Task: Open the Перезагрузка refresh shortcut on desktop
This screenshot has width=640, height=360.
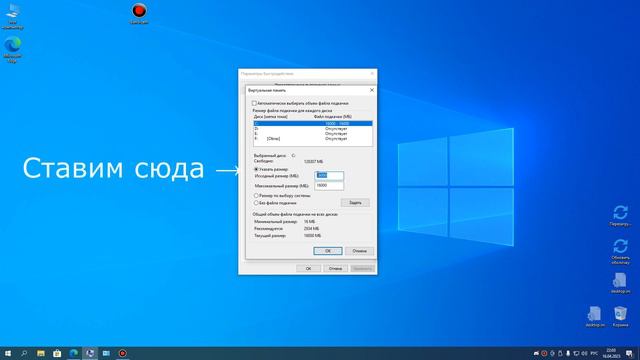Action: pos(620,216)
